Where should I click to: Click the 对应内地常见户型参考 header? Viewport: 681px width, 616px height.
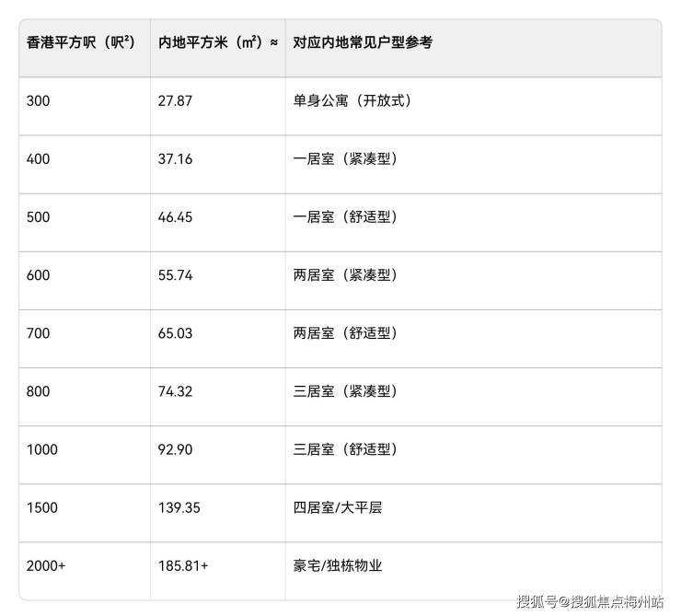pyautogui.click(x=363, y=42)
